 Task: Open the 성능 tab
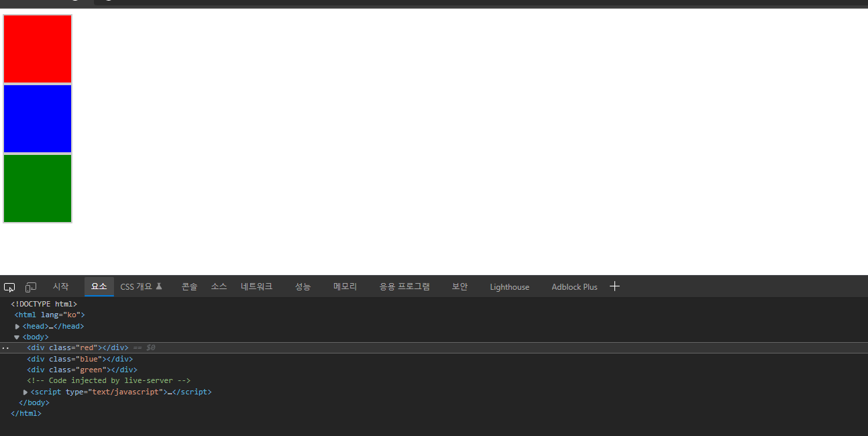tap(303, 286)
